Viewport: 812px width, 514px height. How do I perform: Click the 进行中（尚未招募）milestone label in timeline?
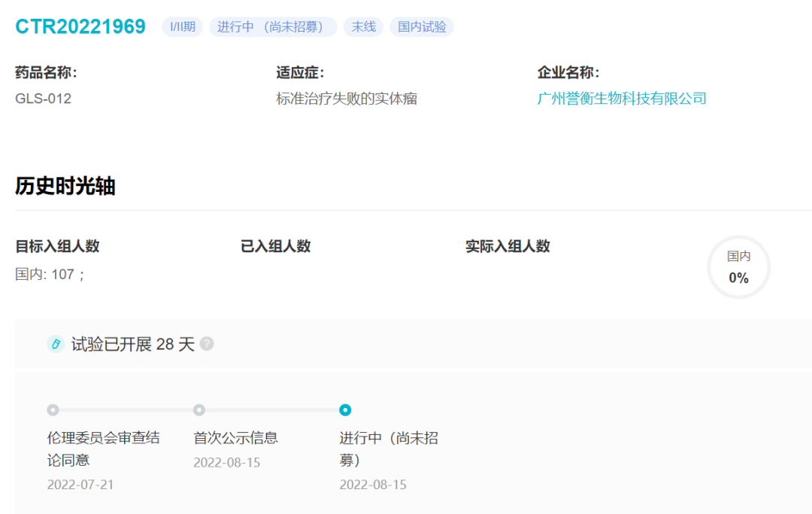point(389,449)
